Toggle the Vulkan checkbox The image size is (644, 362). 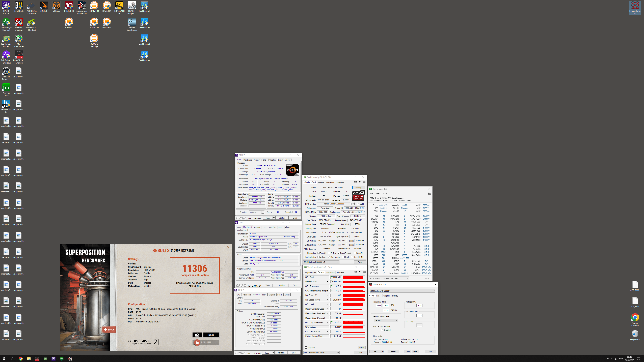(318, 257)
